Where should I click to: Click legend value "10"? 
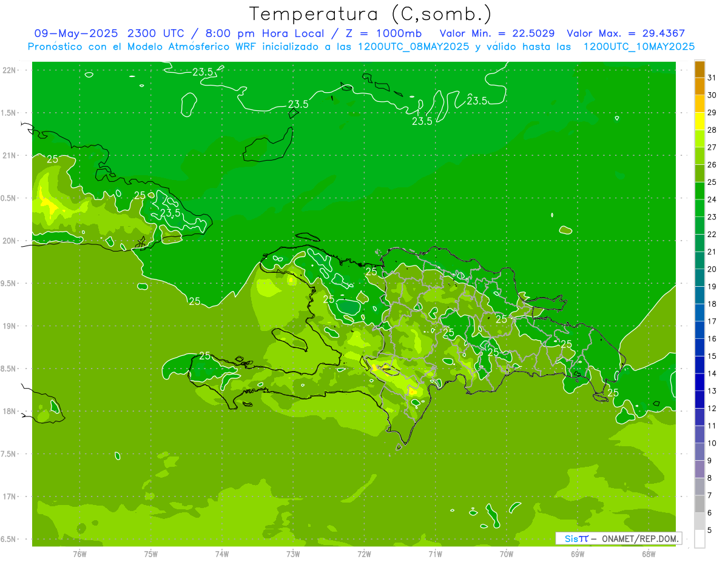[712, 443]
